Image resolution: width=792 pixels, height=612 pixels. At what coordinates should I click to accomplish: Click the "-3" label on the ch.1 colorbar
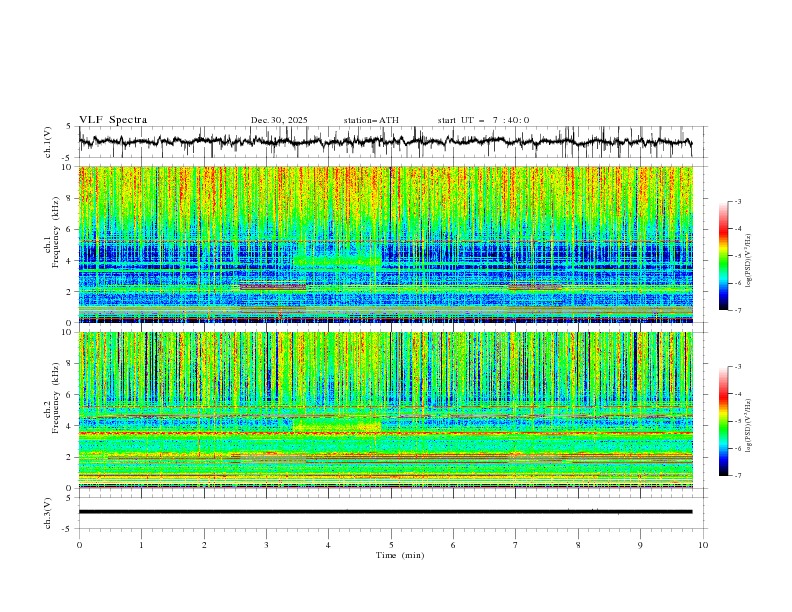click(737, 201)
